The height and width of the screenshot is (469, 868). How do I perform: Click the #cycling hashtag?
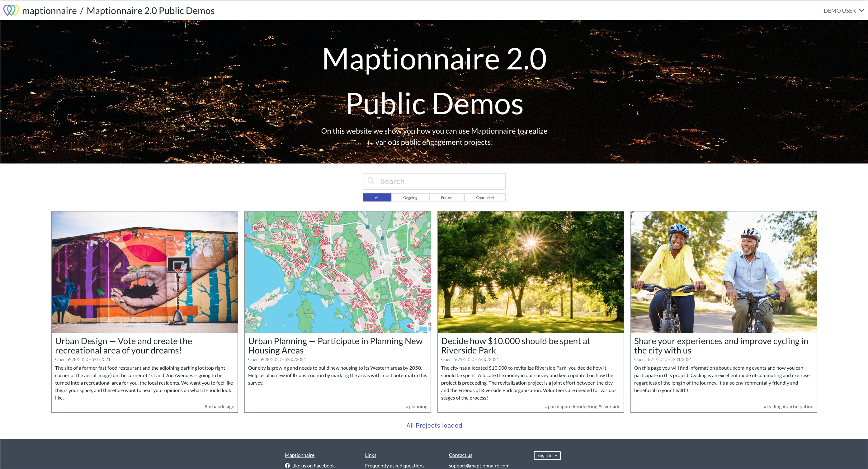(773, 407)
